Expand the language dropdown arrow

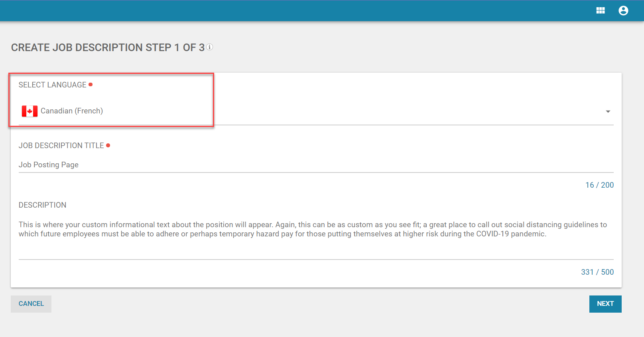coord(608,111)
